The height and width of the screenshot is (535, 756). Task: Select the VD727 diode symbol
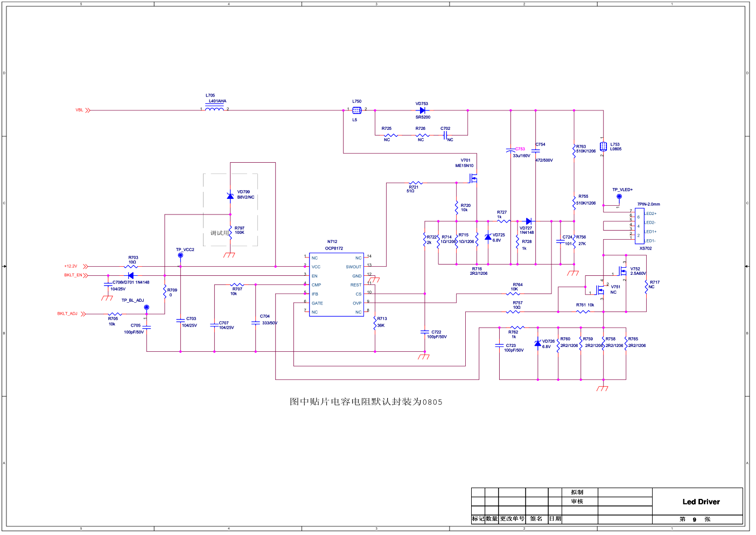point(528,221)
